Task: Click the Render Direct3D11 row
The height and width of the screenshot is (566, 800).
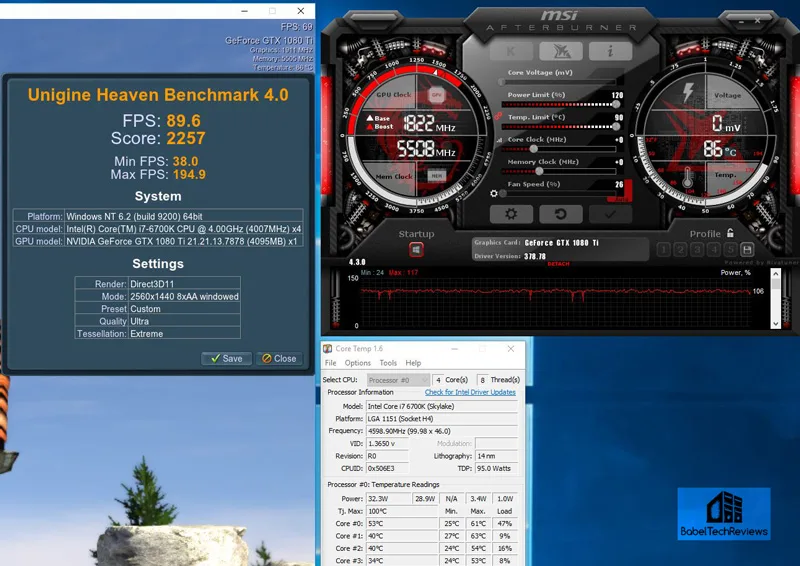Action: click(x=158, y=284)
